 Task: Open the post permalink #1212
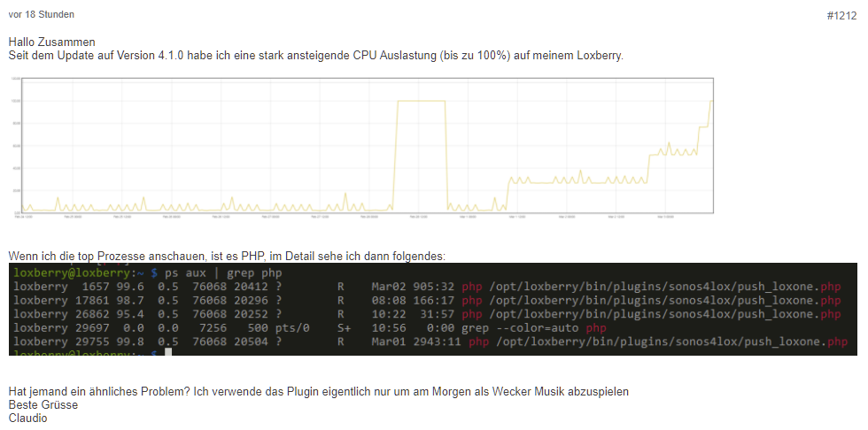click(x=842, y=16)
